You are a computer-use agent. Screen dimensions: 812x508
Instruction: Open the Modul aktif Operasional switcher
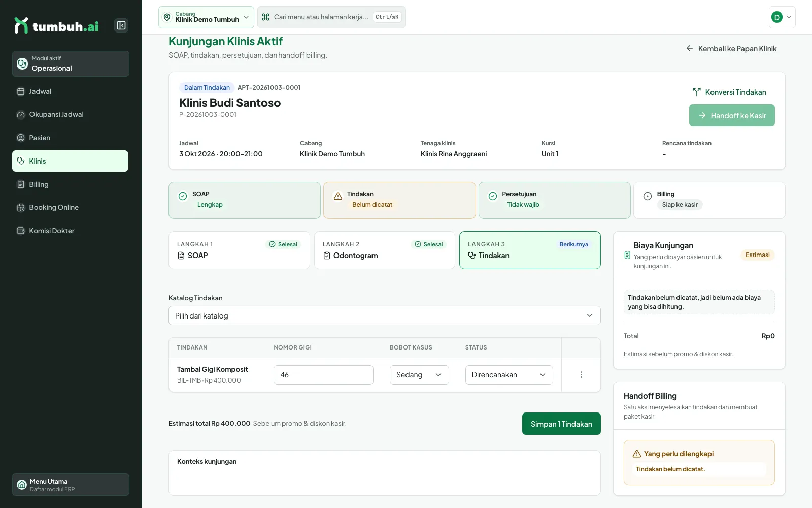tap(71, 63)
